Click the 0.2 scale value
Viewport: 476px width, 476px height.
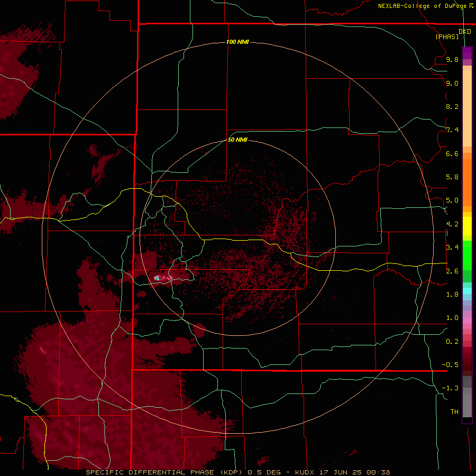pos(452,342)
